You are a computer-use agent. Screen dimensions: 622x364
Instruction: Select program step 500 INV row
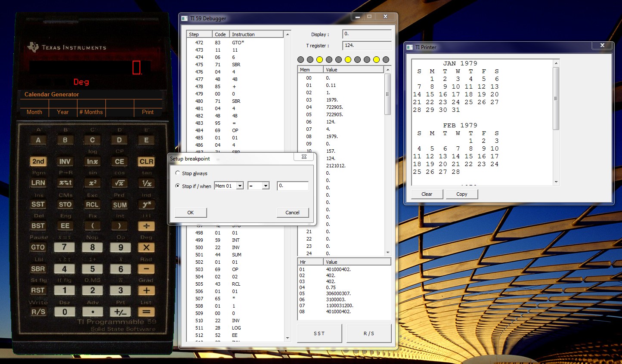(x=235, y=247)
